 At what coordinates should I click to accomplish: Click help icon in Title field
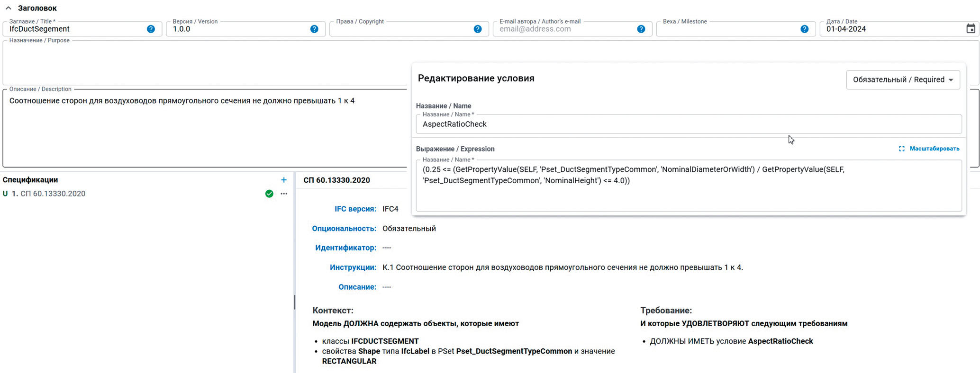[151, 29]
